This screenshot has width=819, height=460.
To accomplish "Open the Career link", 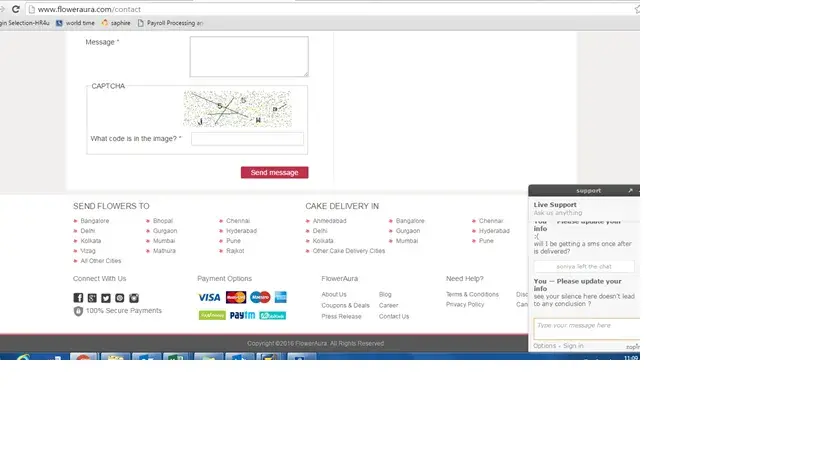I will [x=389, y=305].
